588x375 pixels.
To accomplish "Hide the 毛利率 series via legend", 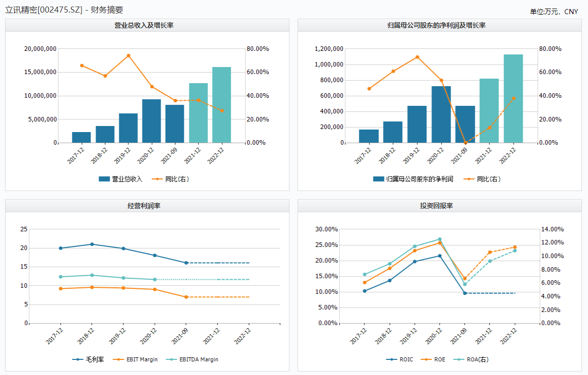I will coord(89,359).
